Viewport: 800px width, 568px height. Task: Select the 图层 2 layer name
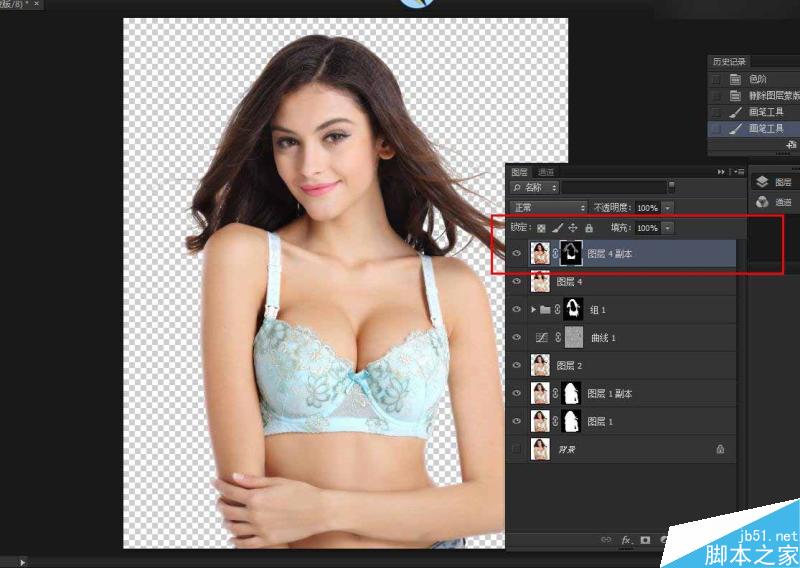point(569,365)
